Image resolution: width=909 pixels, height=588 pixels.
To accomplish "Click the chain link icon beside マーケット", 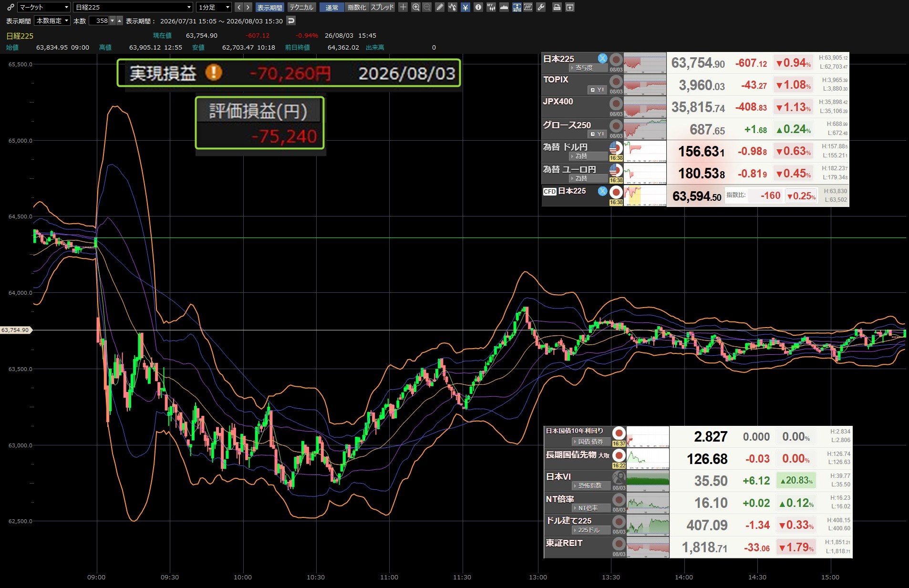I will pos(10,7).
